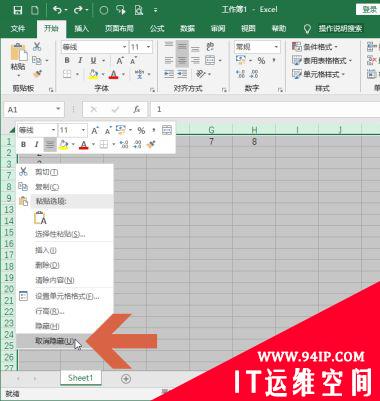Click the red font color button in ribbon

pyautogui.click(x=113, y=74)
